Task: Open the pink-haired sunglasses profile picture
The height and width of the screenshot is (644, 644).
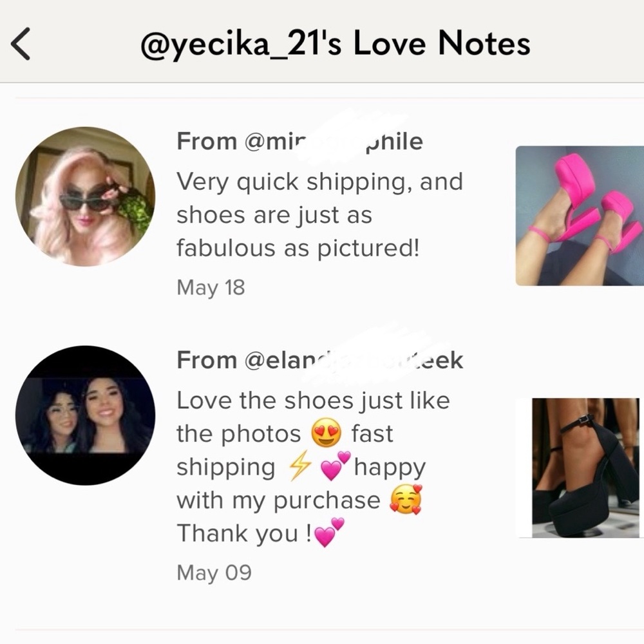Action: (86, 196)
